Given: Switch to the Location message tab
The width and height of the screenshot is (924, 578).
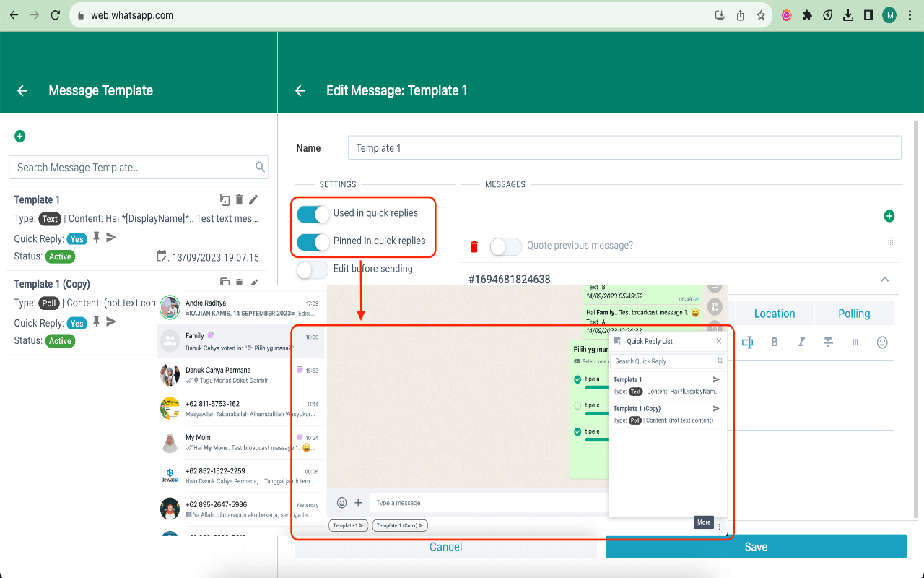Looking at the screenshot, I should point(775,314).
